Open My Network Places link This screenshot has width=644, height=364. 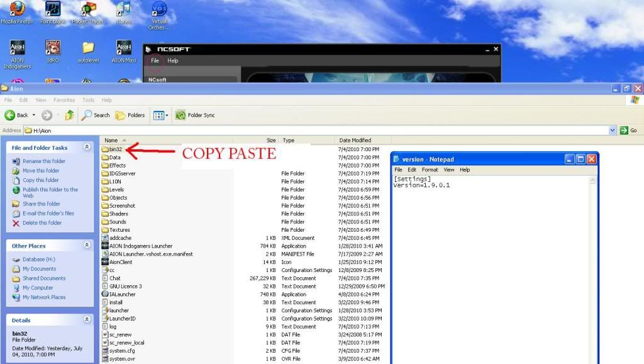tap(44, 297)
